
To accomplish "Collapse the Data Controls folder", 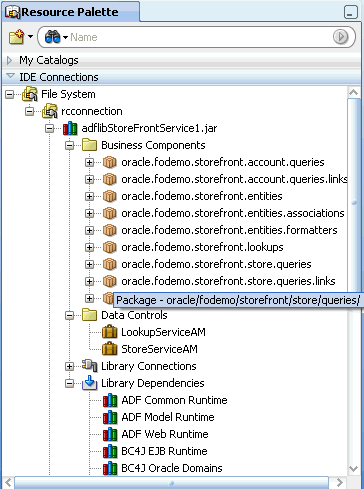I will click(69, 315).
